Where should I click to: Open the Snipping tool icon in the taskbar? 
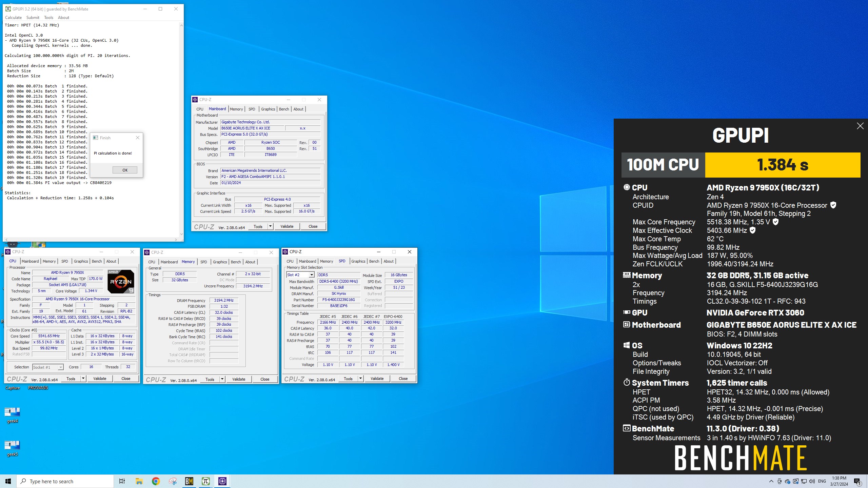click(172, 481)
